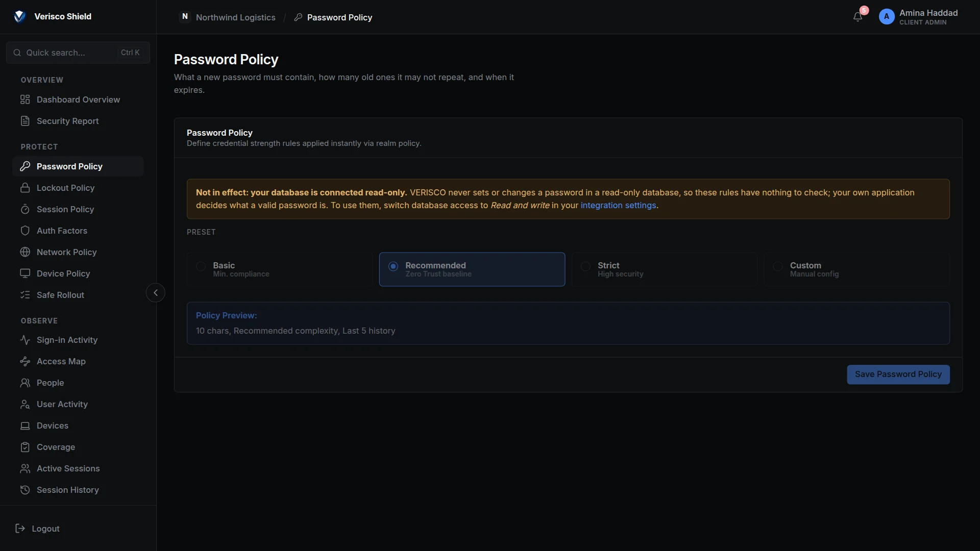Open User Activity in the sidebar
The image size is (980, 551).
click(x=78, y=404)
